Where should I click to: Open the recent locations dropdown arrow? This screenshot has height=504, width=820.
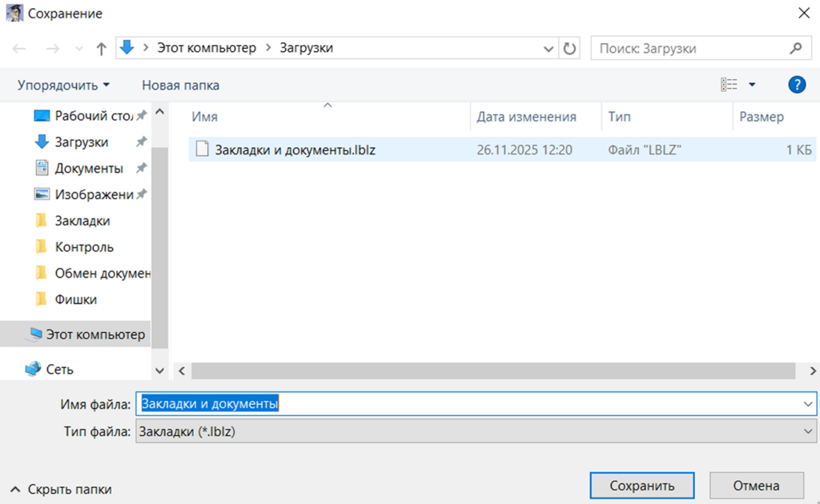click(79, 49)
